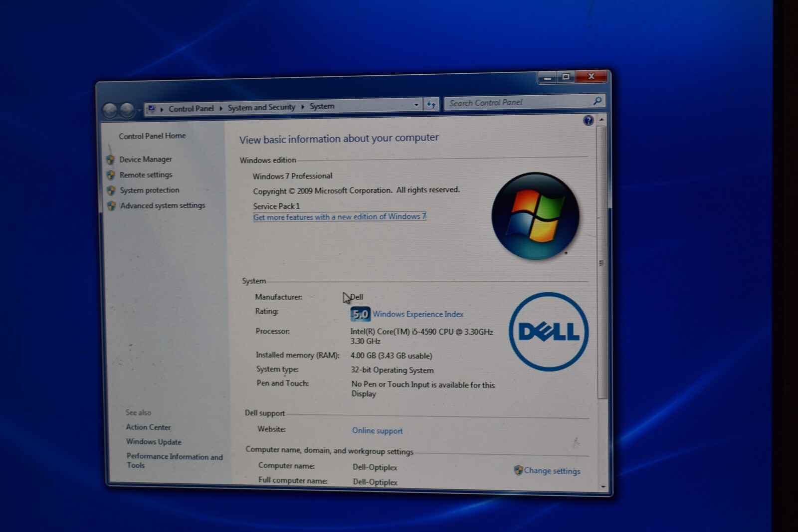798x532 pixels.
Task: Open Action Center
Action: point(148,427)
